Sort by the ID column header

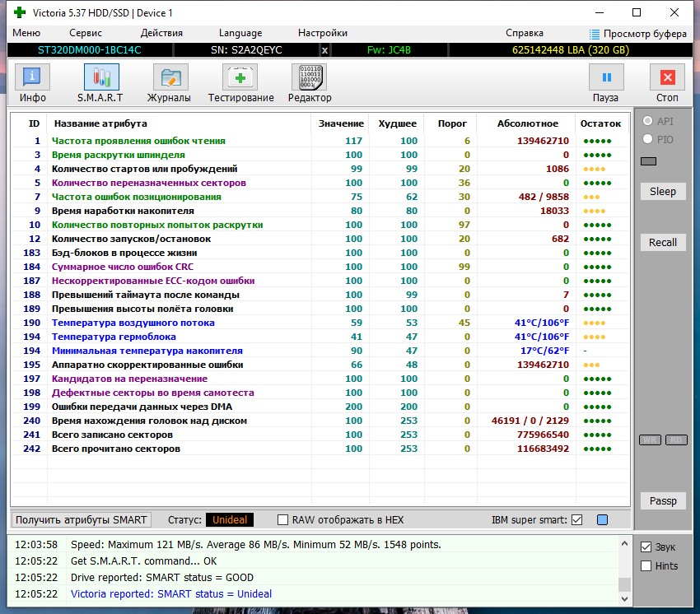pyautogui.click(x=34, y=123)
